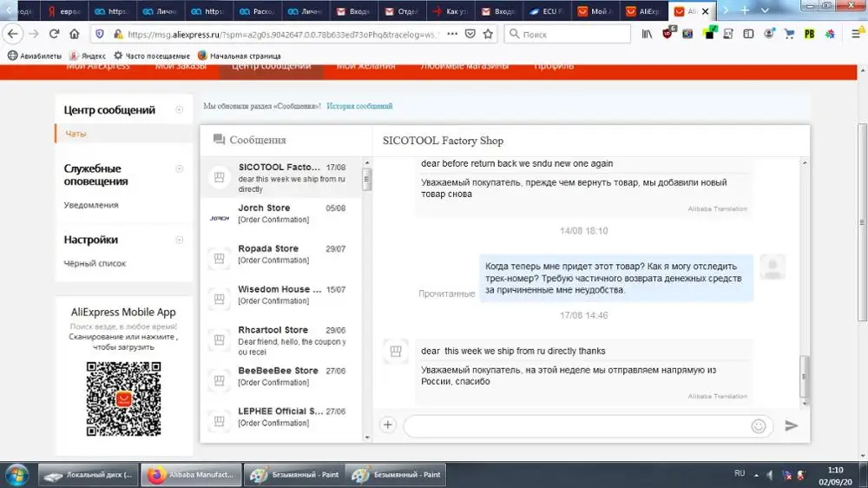Image resolution: width=868 pixels, height=488 pixels.
Task: Open the История сообщений link
Action: (359, 106)
